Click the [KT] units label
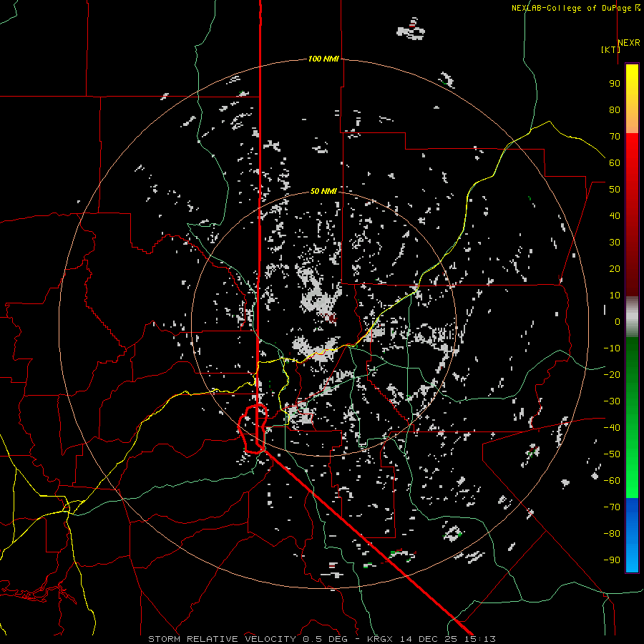The height and width of the screenshot is (644, 644). [x=610, y=49]
